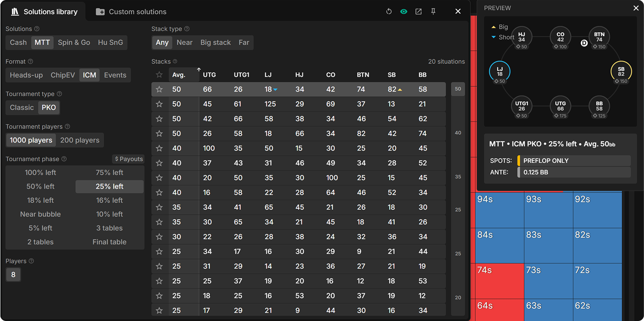Select 50% left tournament phase
Screen dimensions: 644x321
coord(41,186)
